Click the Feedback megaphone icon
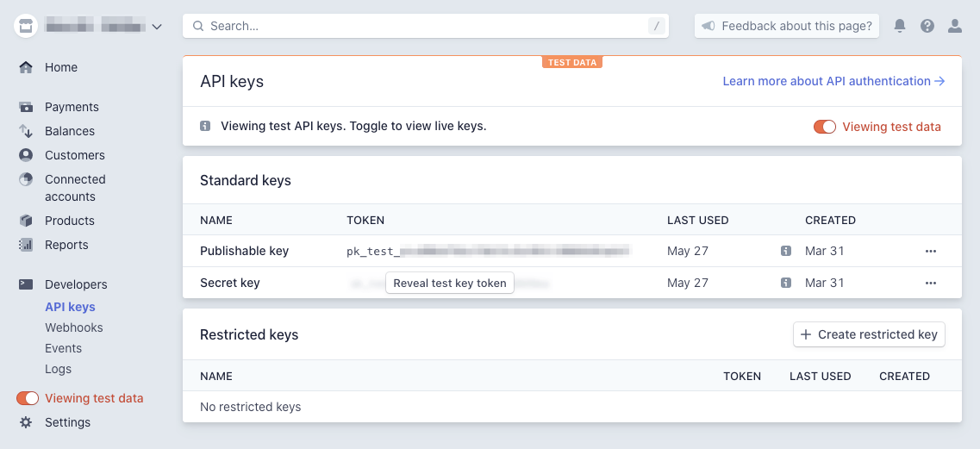 pyautogui.click(x=708, y=26)
